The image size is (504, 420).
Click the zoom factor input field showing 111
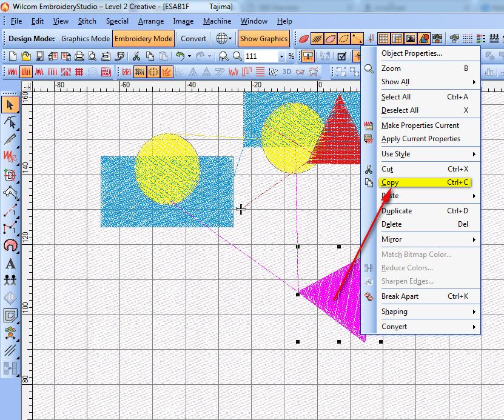pyautogui.click(x=261, y=56)
